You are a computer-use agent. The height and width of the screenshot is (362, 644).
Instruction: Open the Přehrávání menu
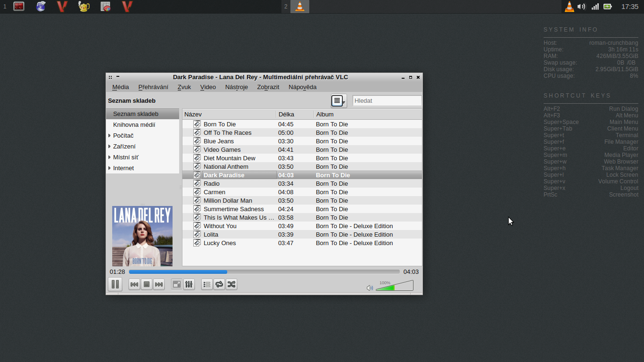tap(153, 87)
